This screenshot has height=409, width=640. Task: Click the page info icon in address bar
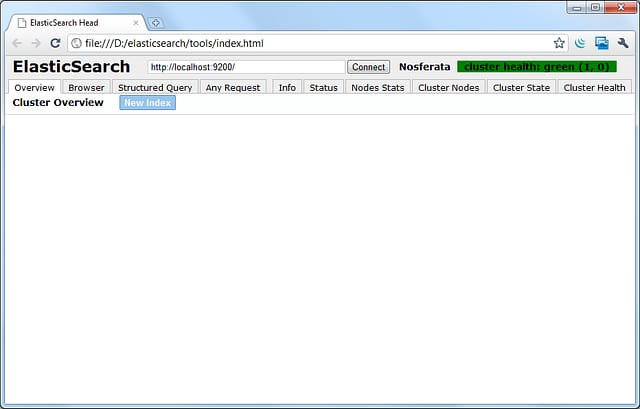(77, 43)
